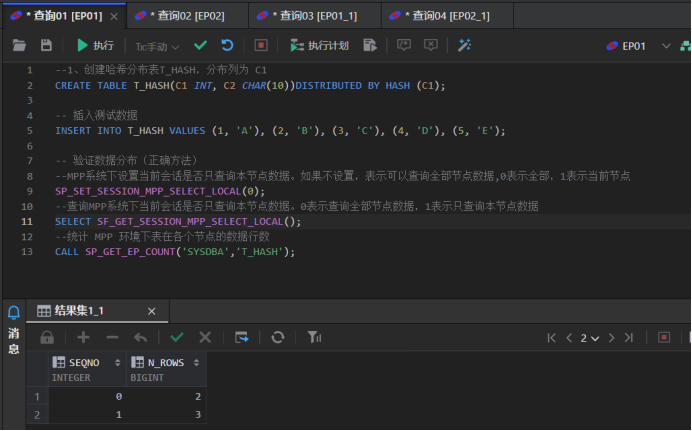Show the 执行计划 execution plan
This screenshot has width=692, height=431.
(x=319, y=45)
